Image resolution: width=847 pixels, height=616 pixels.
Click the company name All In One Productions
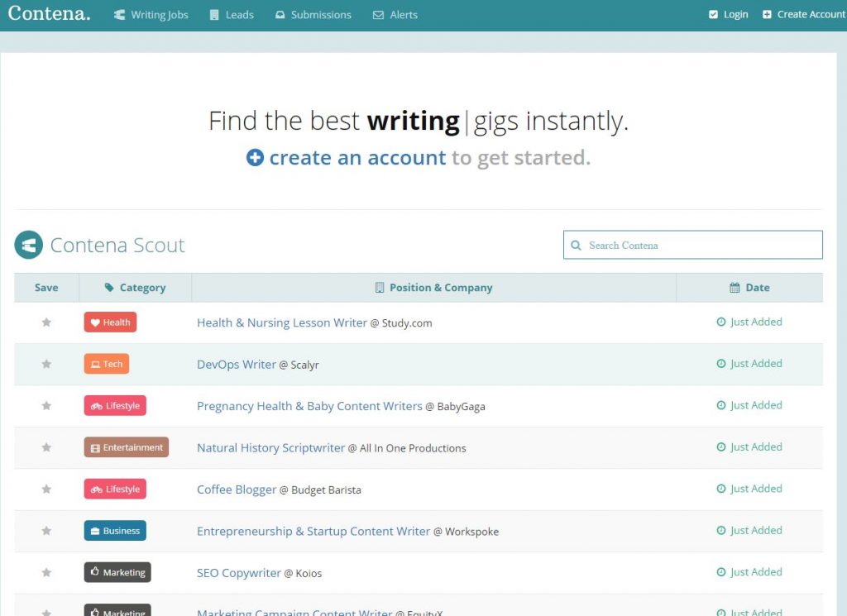coord(413,448)
